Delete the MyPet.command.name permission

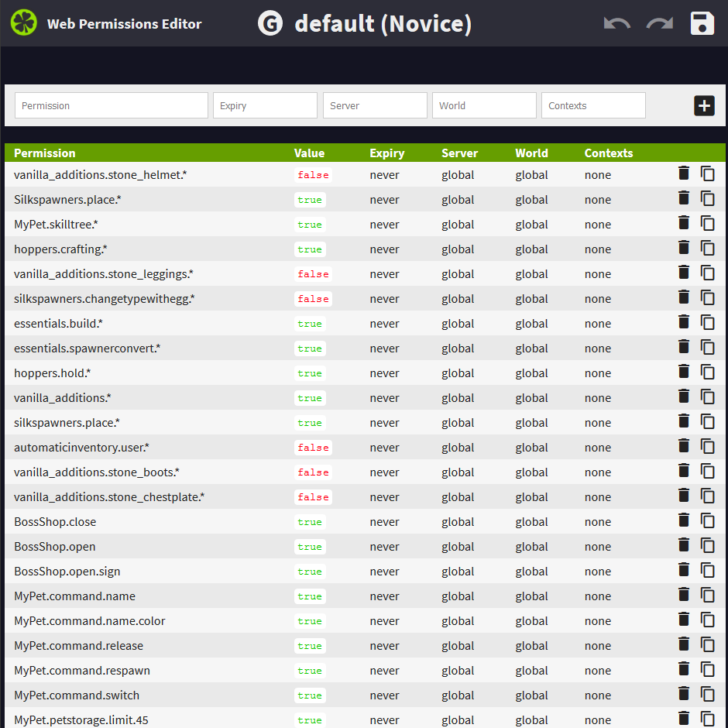pyautogui.click(x=683, y=594)
